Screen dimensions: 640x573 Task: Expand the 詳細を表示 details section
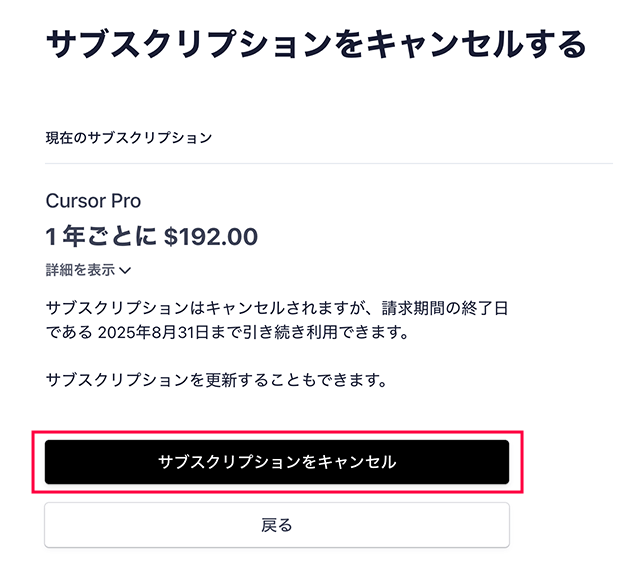pyautogui.click(x=81, y=270)
